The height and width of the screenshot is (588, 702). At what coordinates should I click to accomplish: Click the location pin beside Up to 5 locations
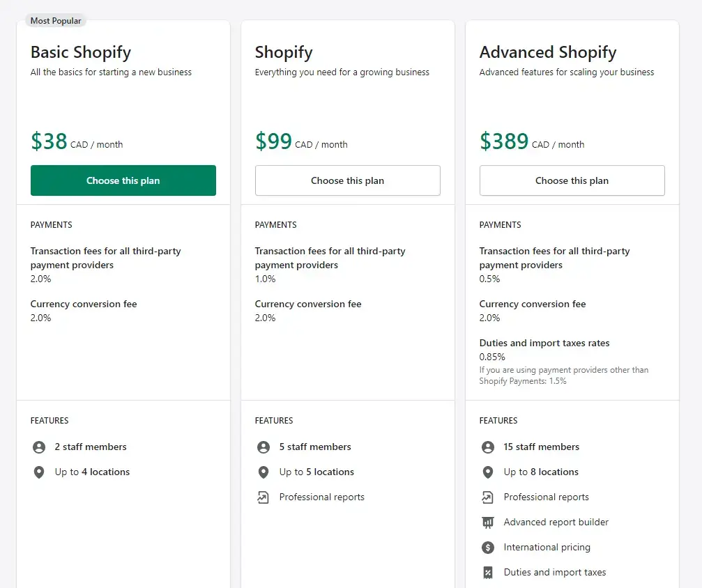[x=264, y=472]
